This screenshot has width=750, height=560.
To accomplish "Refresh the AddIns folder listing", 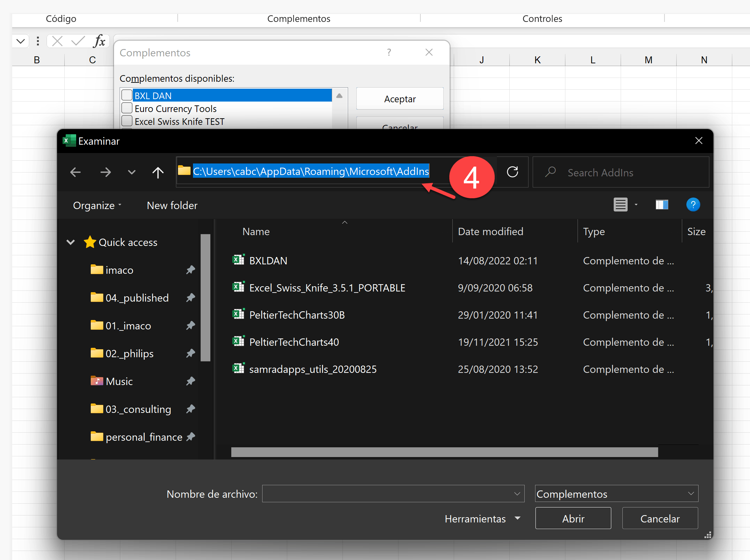I will click(x=512, y=172).
